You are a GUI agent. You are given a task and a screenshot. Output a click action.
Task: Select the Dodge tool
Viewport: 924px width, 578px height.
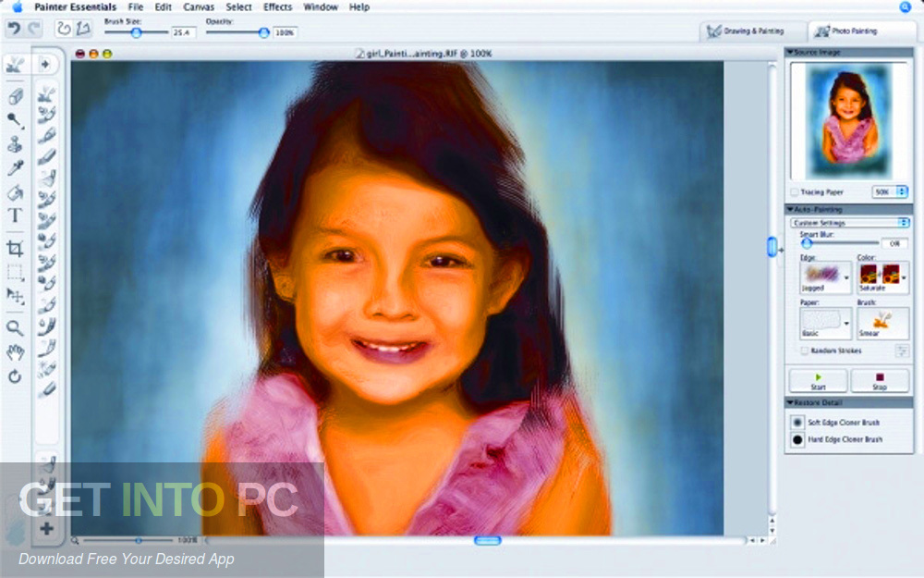16,121
